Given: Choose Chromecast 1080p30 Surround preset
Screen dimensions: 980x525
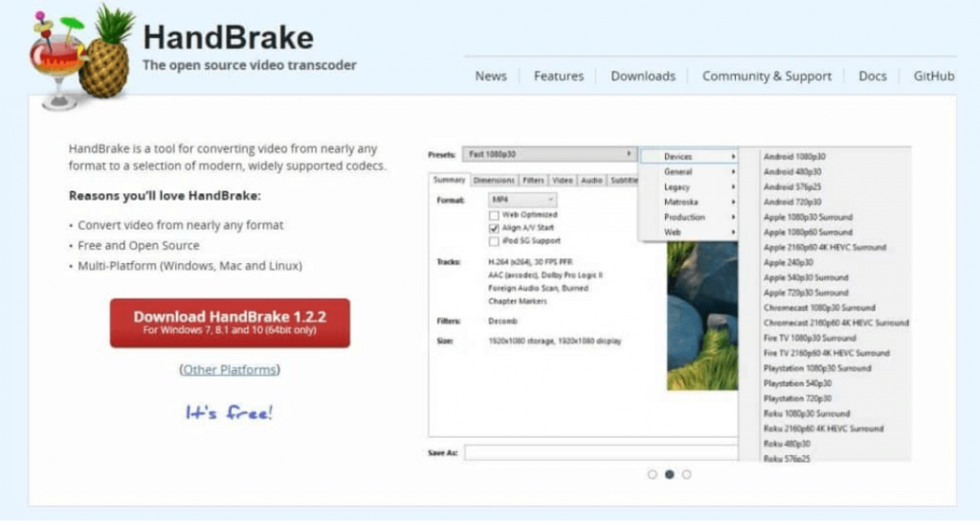Looking at the screenshot, I should 819,308.
